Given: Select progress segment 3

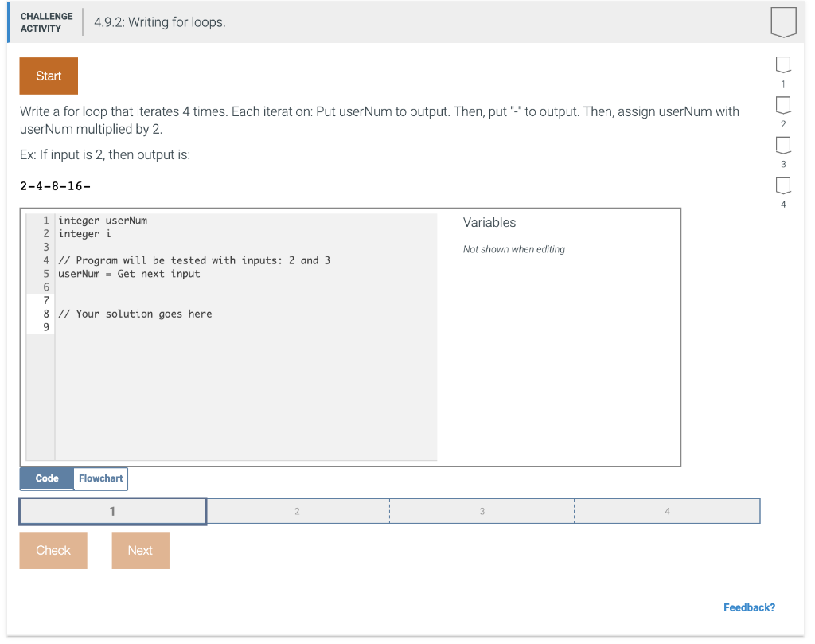Looking at the screenshot, I should click(481, 510).
